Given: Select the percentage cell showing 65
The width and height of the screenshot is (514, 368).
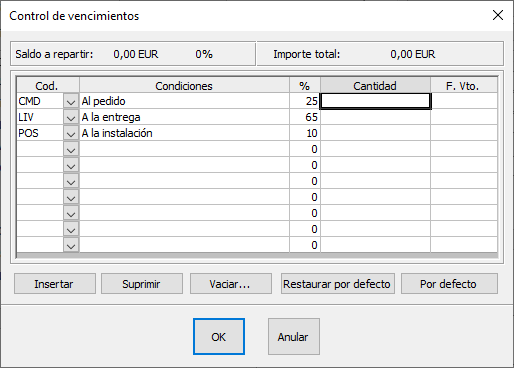Looking at the screenshot, I should [305, 117].
